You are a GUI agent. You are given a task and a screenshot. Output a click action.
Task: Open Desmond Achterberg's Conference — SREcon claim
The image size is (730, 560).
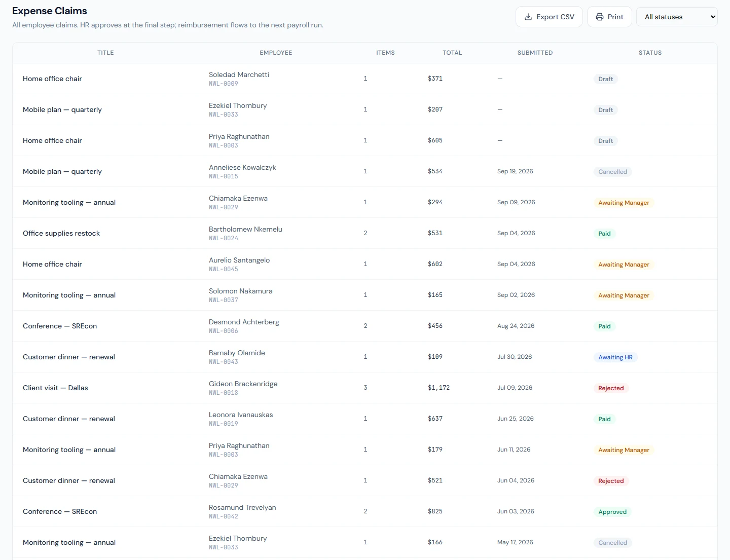(60, 326)
